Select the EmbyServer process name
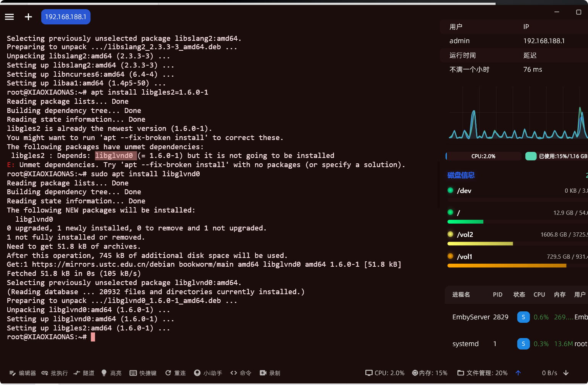The width and height of the screenshot is (588, 385). pos(471,317)
